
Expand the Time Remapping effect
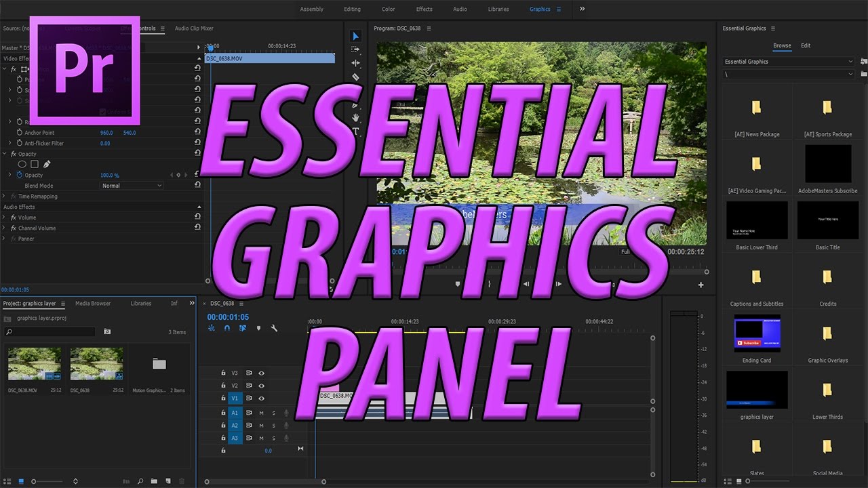tap(5, 197)
